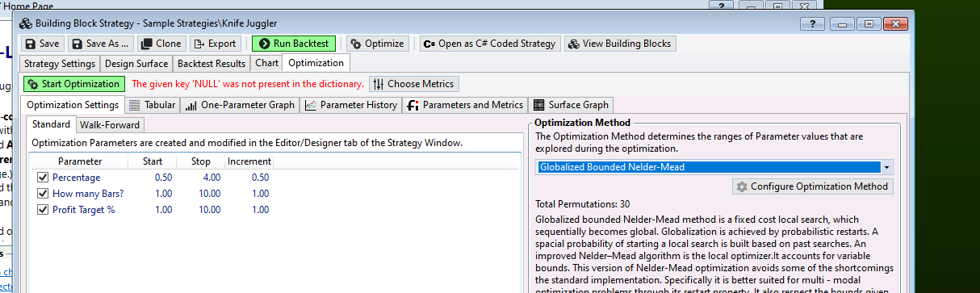Click the Clone strategy icon
Image resolution: width=980 pixels, height=293 pixels.
click(x=147, y=44)
